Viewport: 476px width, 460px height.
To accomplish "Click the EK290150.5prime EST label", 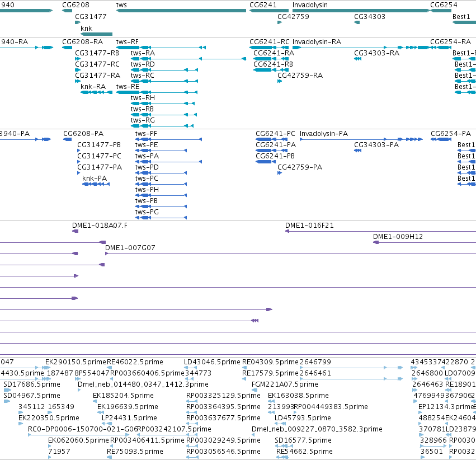I will pos(76,362).
